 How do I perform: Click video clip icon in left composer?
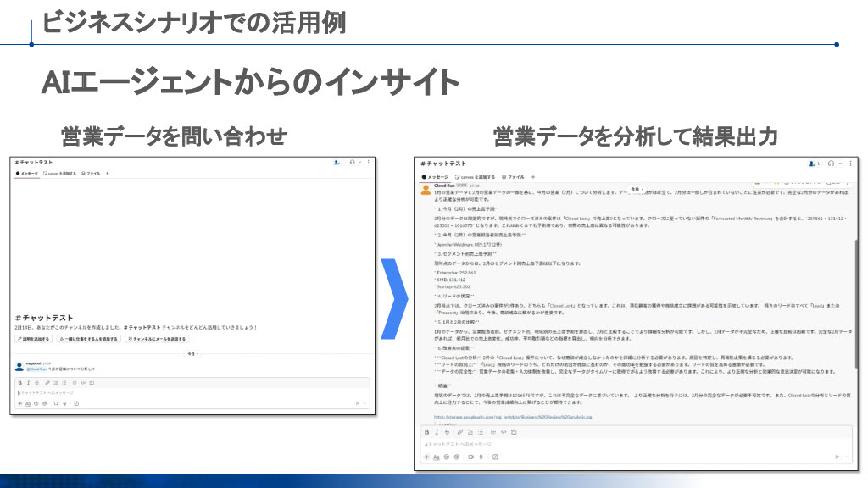pos(57,403)
